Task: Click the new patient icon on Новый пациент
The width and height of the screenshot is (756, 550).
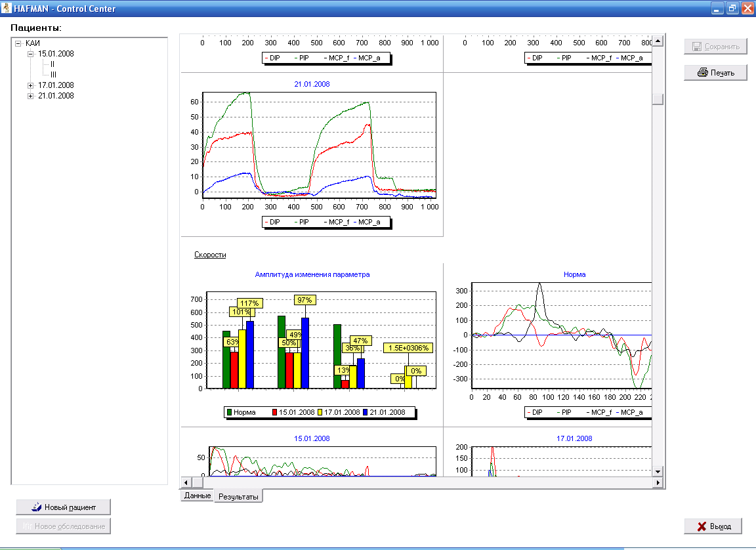Action: (x=37, y=507)
